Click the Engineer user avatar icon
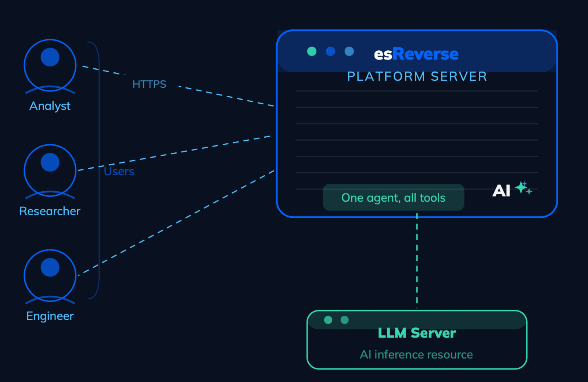The width and height of the screenshot is (588, 382). [50, 276]
